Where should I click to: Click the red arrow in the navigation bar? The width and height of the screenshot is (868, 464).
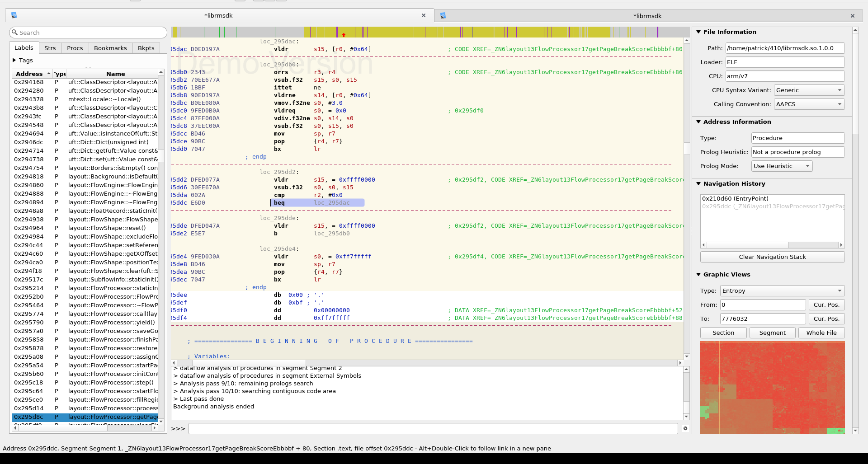coord(344,35)
